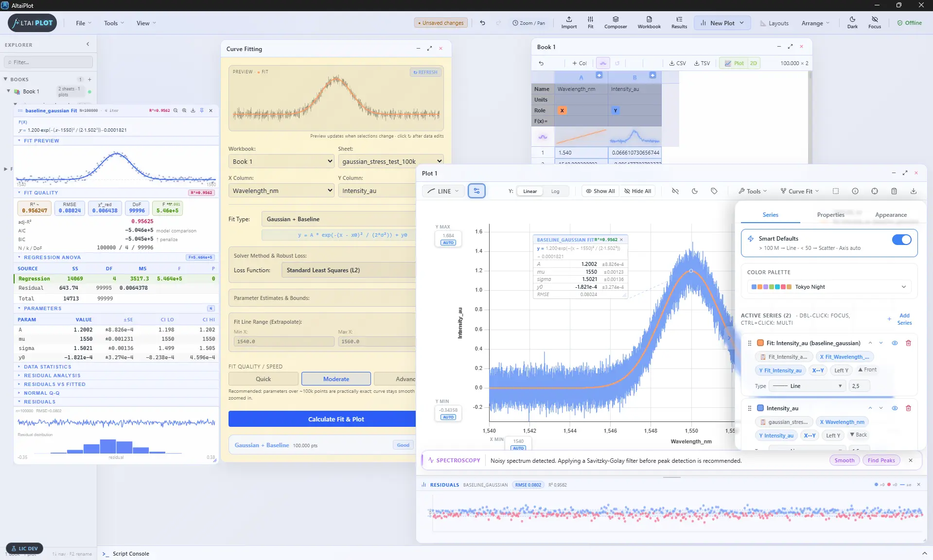933x560 pixels.
Task: Click the plot settings sliders icon in Plot 1
Action: pyautogui.click(x=476, y=191)
